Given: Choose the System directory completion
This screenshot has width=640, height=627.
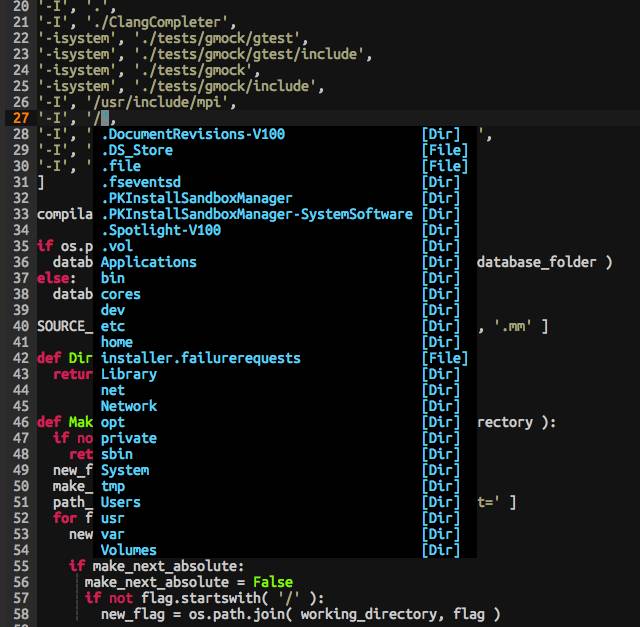Looking at the screenshot, I should tap(284, 470).
